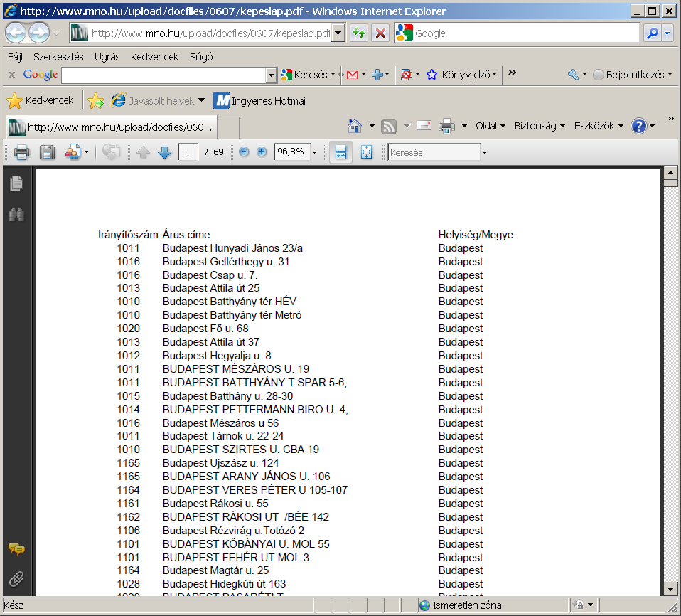Open Google toolbar wrench settings
The width and height of the screenshot is (681, 616).
pos(573,75)
